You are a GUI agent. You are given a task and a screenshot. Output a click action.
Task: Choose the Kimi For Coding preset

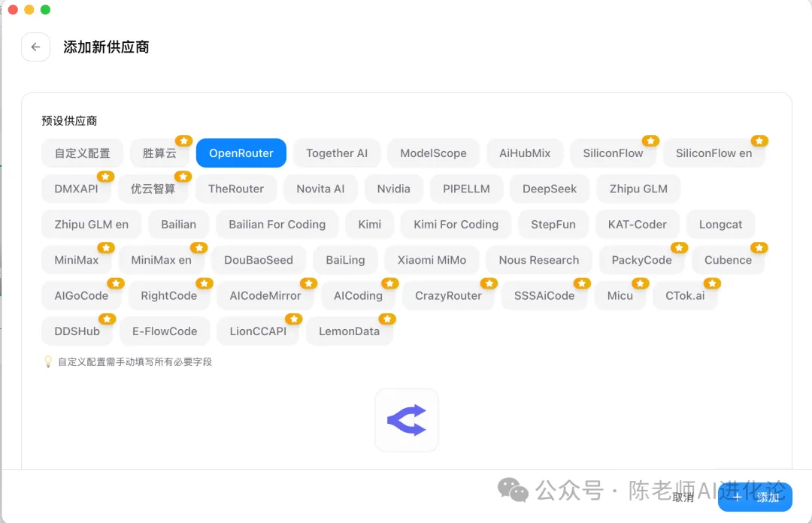click(x=456, y=224)
